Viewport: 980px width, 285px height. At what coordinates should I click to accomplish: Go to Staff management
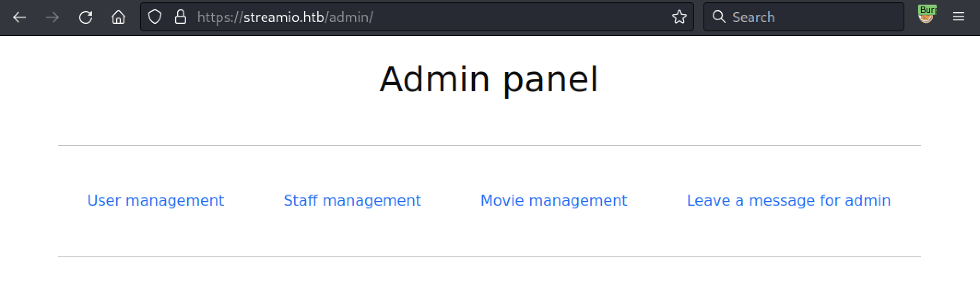coord(352,201)
